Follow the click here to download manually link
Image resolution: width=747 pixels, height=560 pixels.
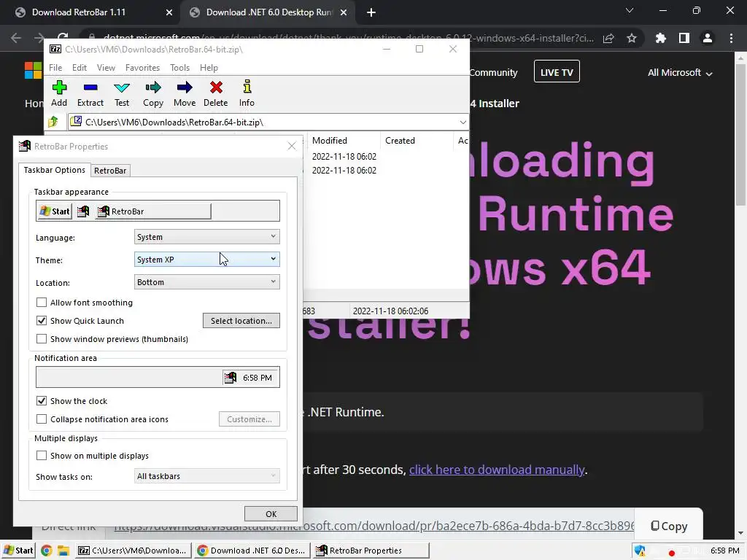pyautogui.click(x=496, y=470)
